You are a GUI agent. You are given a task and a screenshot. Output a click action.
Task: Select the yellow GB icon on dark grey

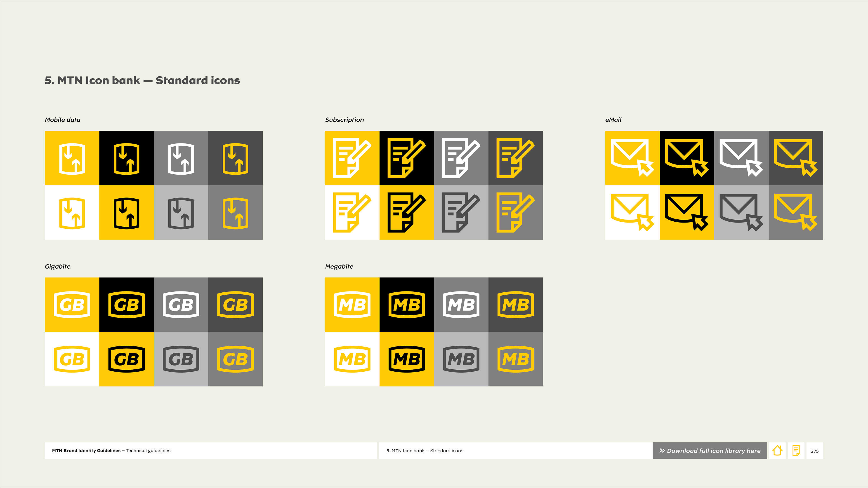pyautogui.click(x=236, y=305)
